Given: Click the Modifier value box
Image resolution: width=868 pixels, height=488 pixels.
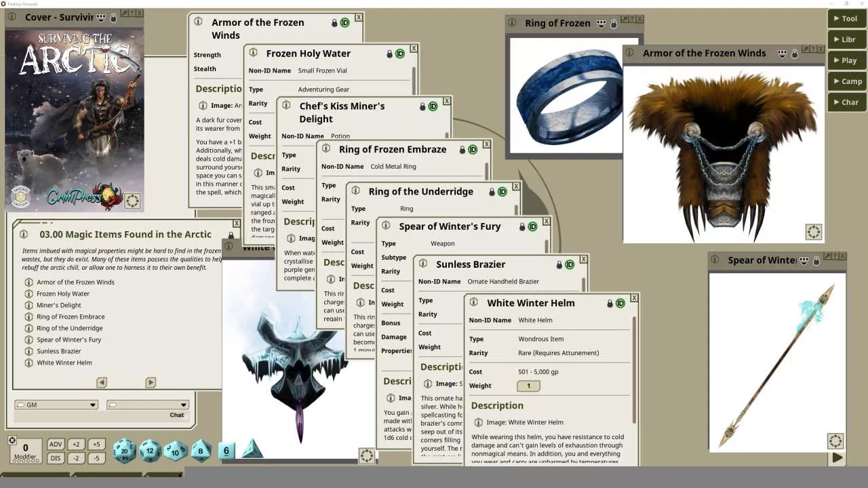Looking at the screenshot, I should point(26,451).
